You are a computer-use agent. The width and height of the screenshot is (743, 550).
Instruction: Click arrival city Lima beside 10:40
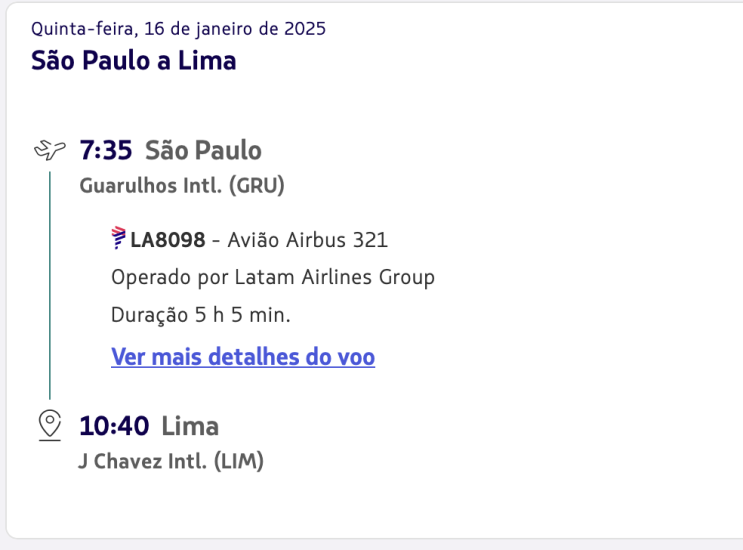(190, 426)
